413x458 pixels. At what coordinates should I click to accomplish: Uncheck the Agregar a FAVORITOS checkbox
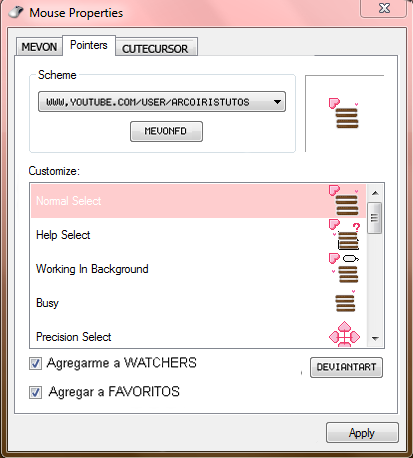[35, 392]
